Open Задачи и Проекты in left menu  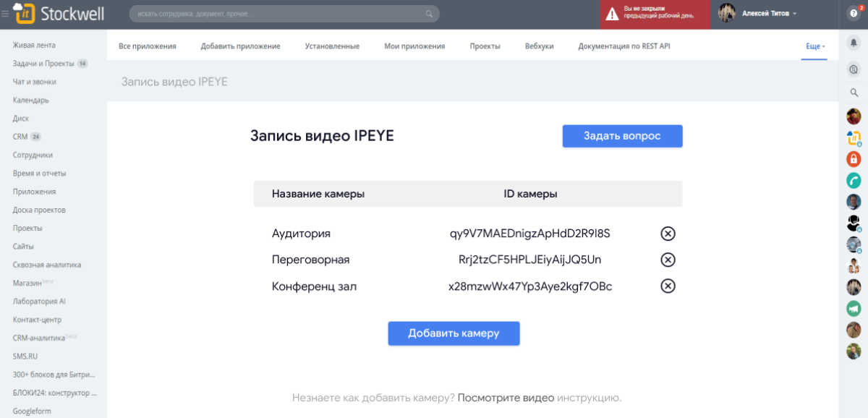43,64
